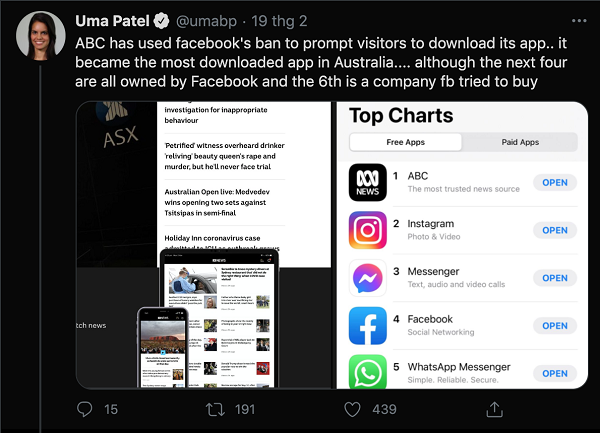Switch to the Paid Apps tab

pyautogui.click(x=520, y=142)
